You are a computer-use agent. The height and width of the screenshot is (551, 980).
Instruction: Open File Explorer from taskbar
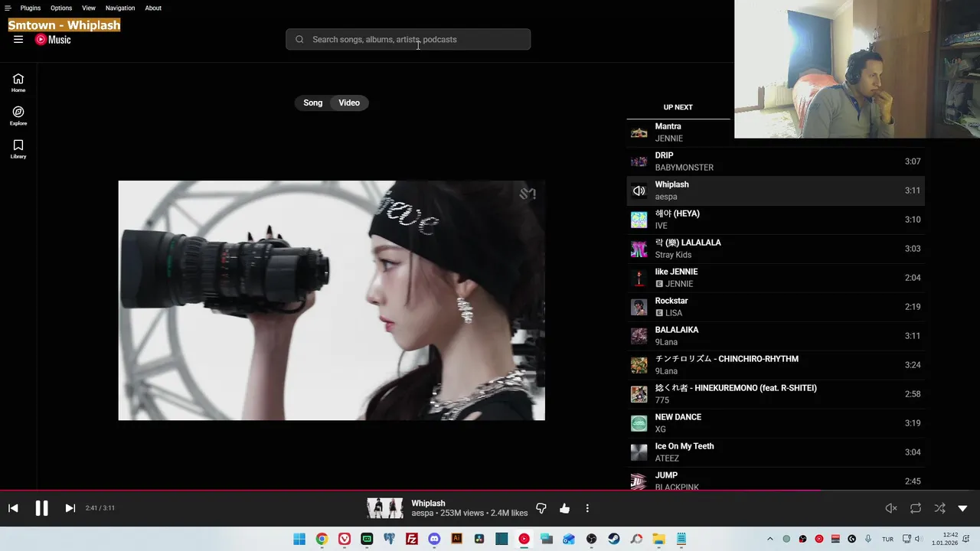click(x=658, y=539)
